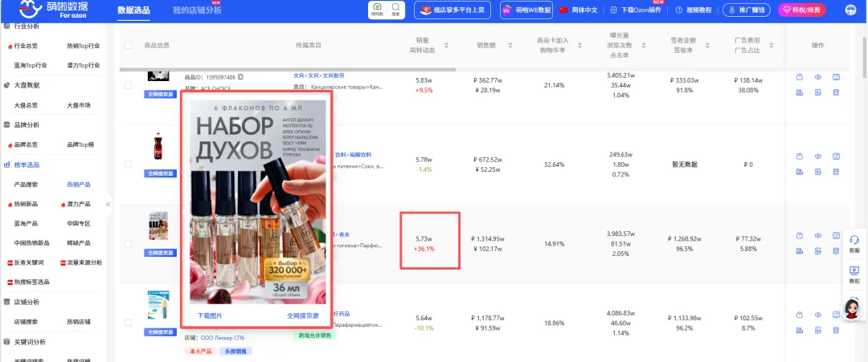868x362 pixels.
Task: Click bag icon in the 5.78w sales row
Action: [800, 157]
